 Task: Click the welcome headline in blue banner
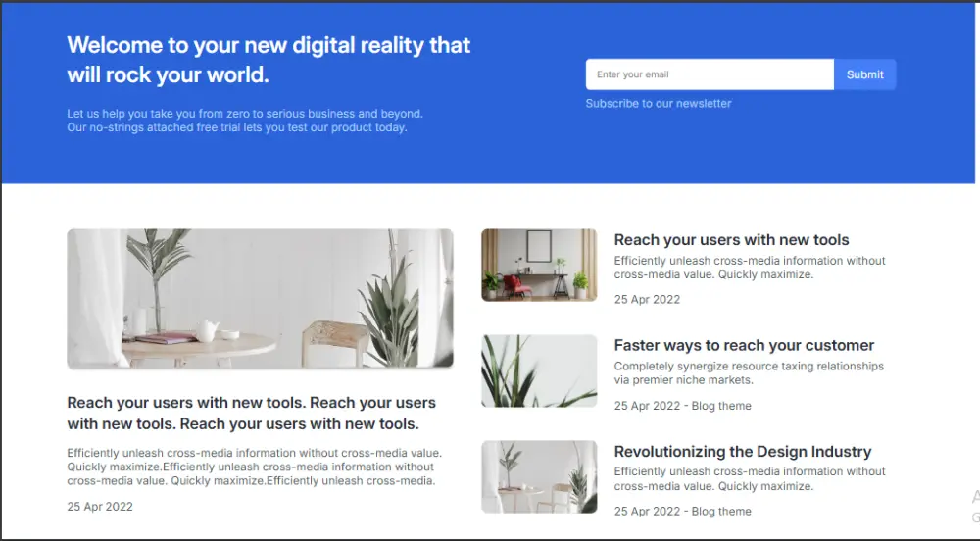[x=269, y=60]
